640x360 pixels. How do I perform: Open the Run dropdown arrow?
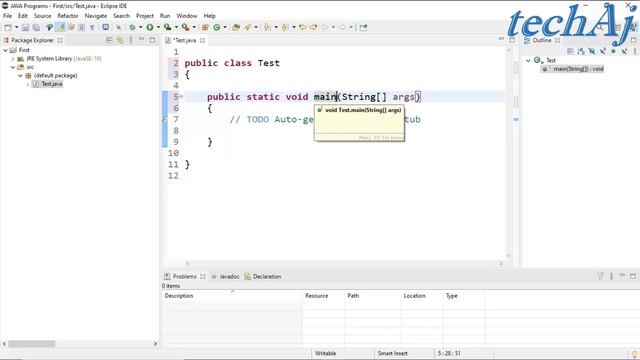tap(158, 27)
